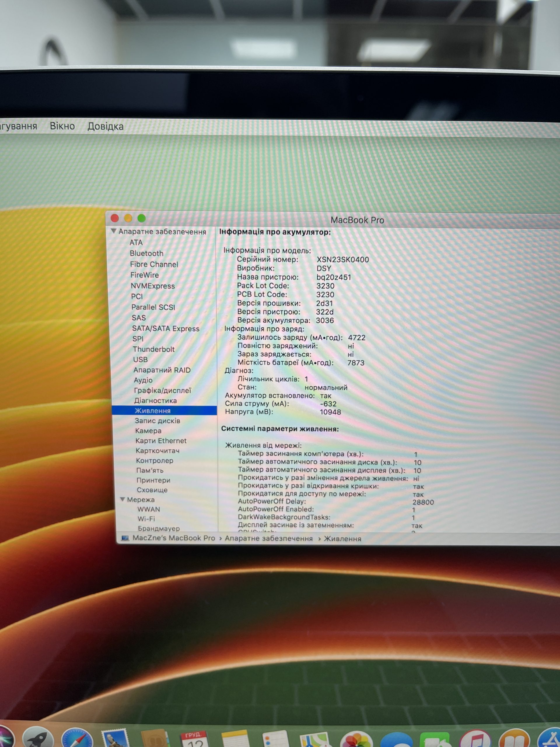Open the Довідка menu
This screenshot has height=747, width=560.
click(106, 126)
